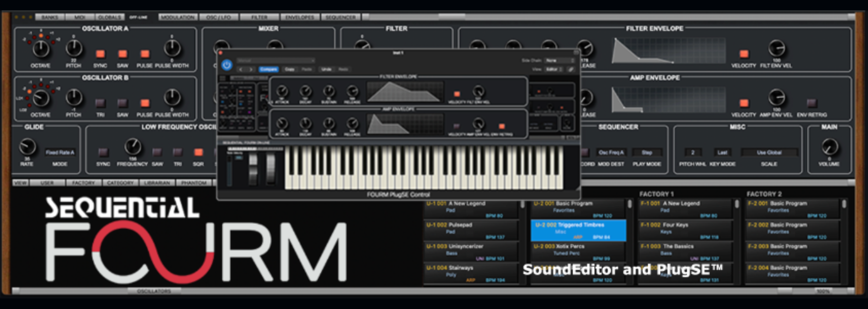This screenshot has height=309, width=868.
Task: Enable LFO SQR waveform button
Action: 198,152
